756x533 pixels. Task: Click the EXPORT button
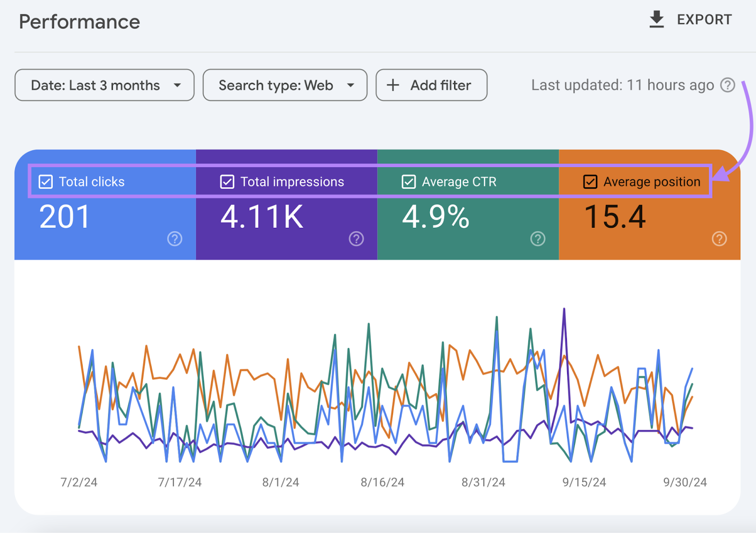coord(690,19)
